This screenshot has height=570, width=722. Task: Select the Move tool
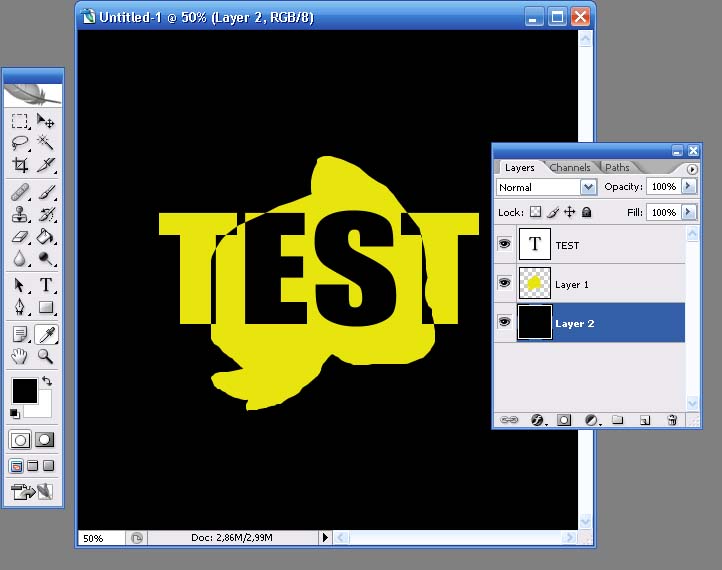coord(46,121)
